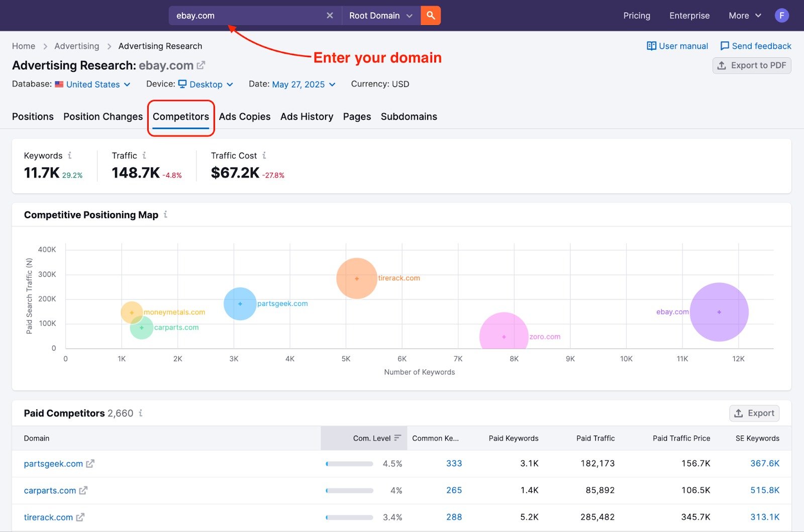804x532 pixels.
Task: Switch to the Position Changes tab
Action: pyautogui.click(x=103, y=117)
